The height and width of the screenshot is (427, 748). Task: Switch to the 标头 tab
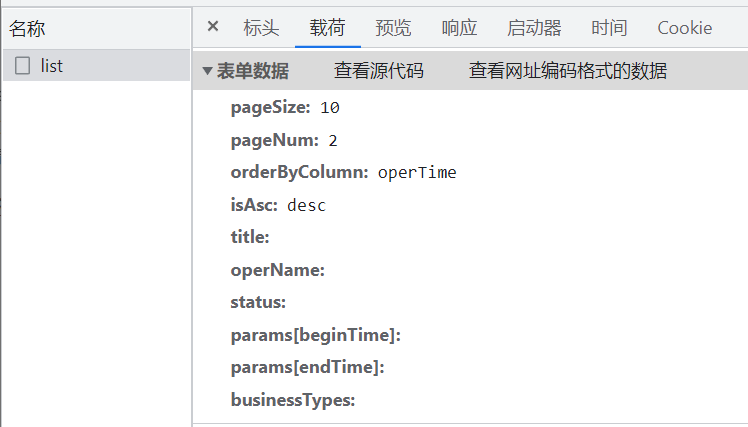click(x=261, y=28)
